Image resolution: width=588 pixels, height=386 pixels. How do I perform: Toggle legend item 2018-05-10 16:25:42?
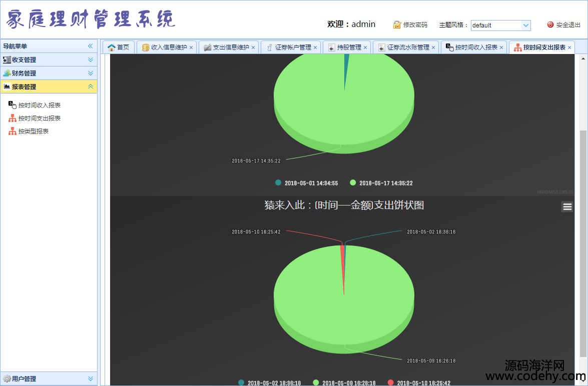click(x=419, y=382)
